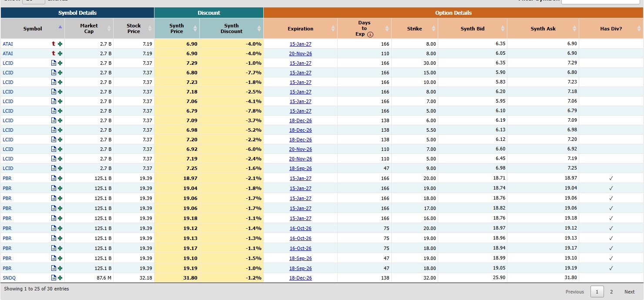644x300 pixels.
Task: Click the sort arrows in the Expiration header
Action: [x=333, y=29]
